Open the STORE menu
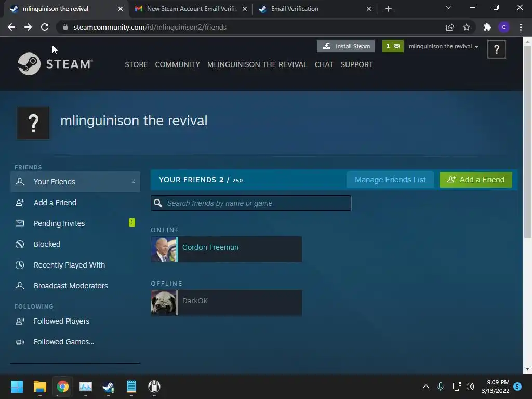The height and width of the screenshot is (399, 532). point(136,64)
